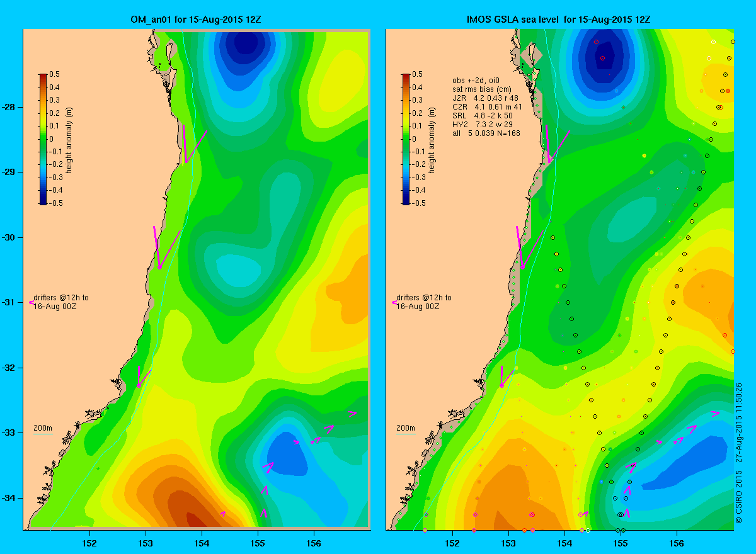This screenshot has width=756, height=554.
Task: Click left map "154" longitude label
Action: (201, 542)
